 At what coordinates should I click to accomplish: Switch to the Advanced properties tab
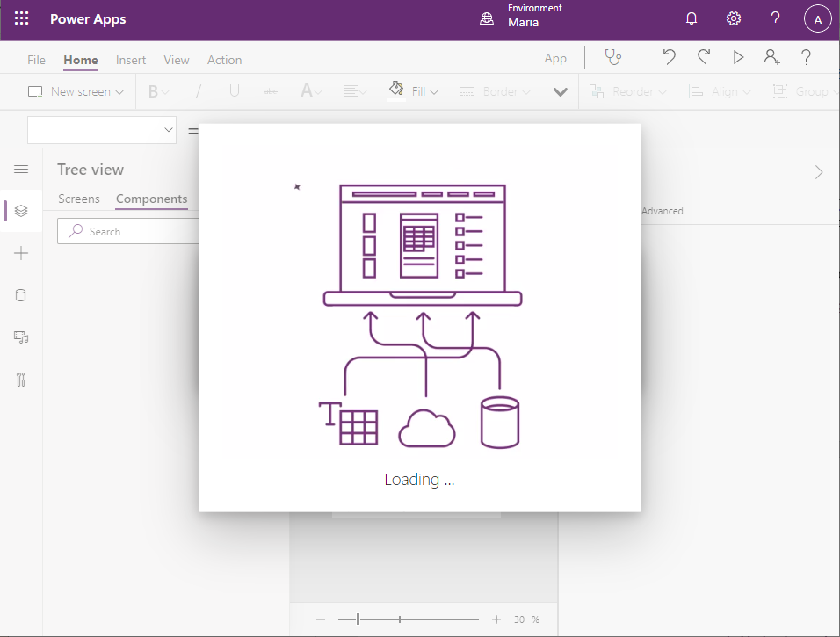(663, 211)
